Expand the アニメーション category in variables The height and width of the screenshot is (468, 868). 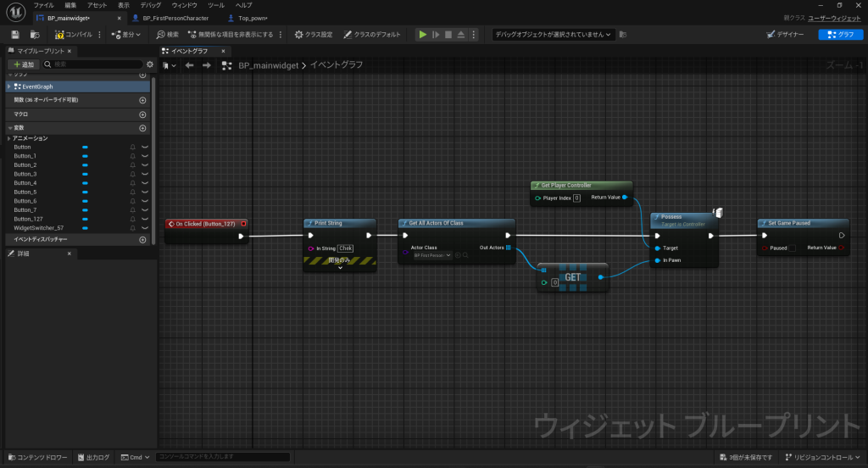pos(9,138)
